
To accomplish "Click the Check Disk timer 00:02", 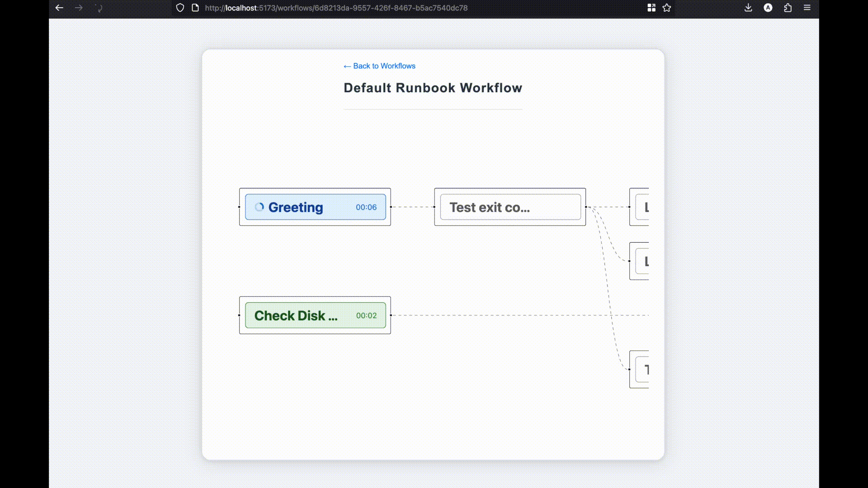I will 366,316.
